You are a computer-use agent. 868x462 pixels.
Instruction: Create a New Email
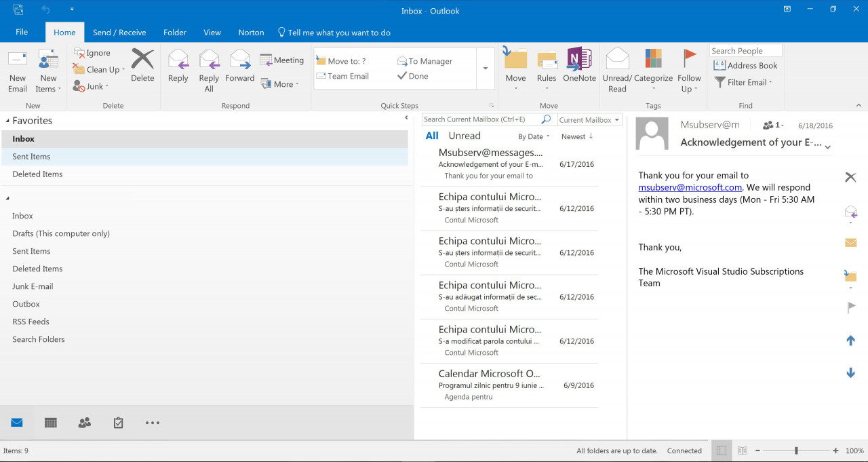click(18, 71)
